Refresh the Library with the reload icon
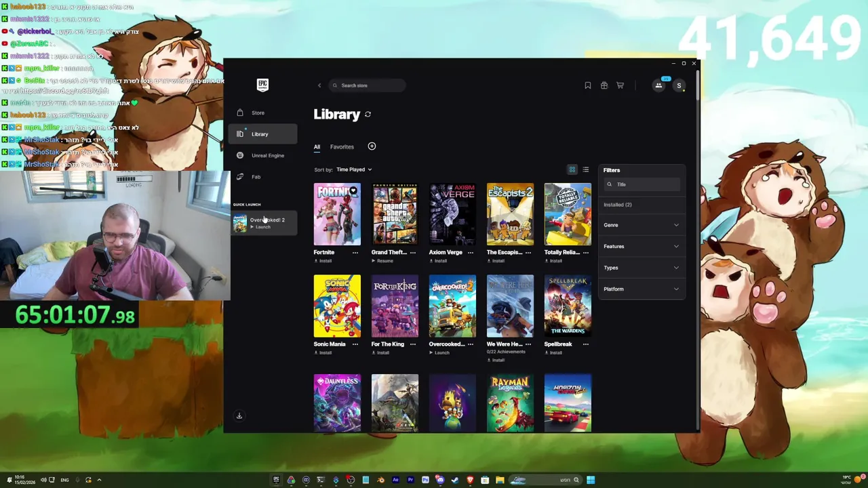The width and height of the screenshot is (868, 488). point(368,115)
